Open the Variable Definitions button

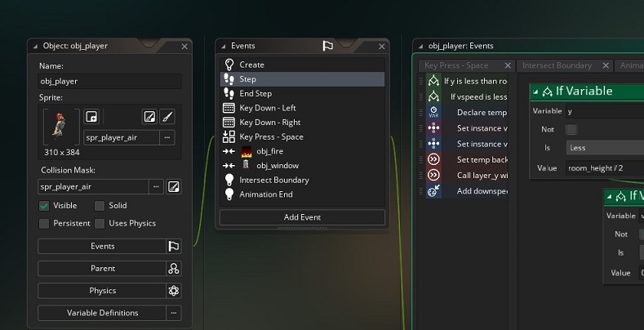[102, 313]
